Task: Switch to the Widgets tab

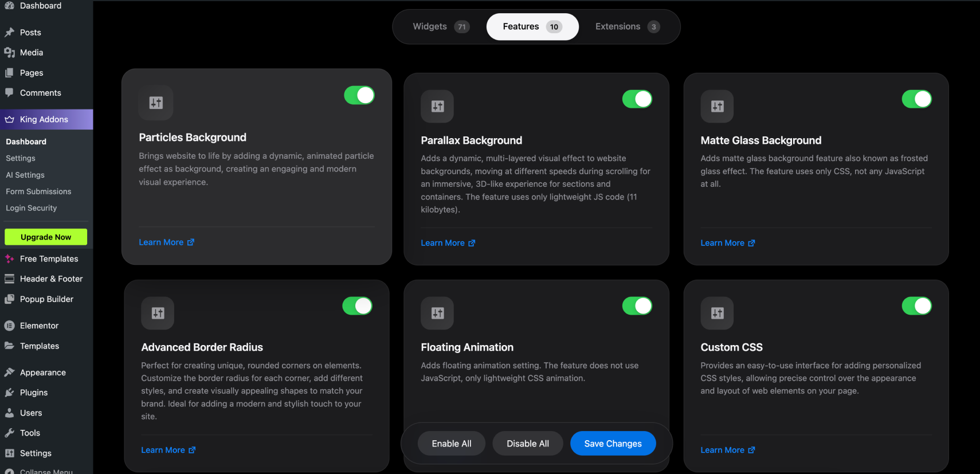Action: pyautogui.click(x=440, y=27)
